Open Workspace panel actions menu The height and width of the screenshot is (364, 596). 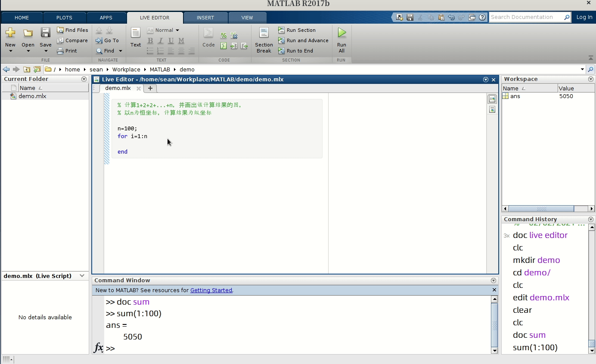[591, 79]
